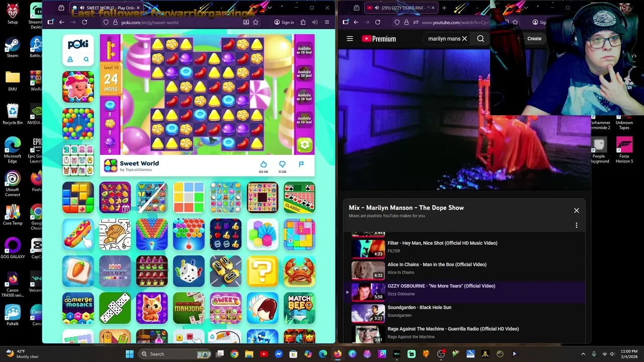Close the Marilyn Manson mix playlist panel
644x362 pixels.
tap(577, 211)
